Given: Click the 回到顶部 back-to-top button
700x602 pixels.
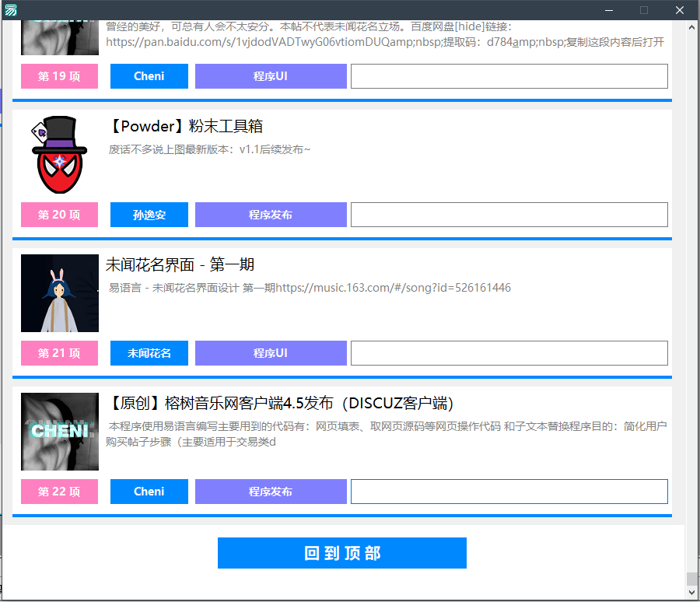Looking at the screenshot, I should (342, 553).
